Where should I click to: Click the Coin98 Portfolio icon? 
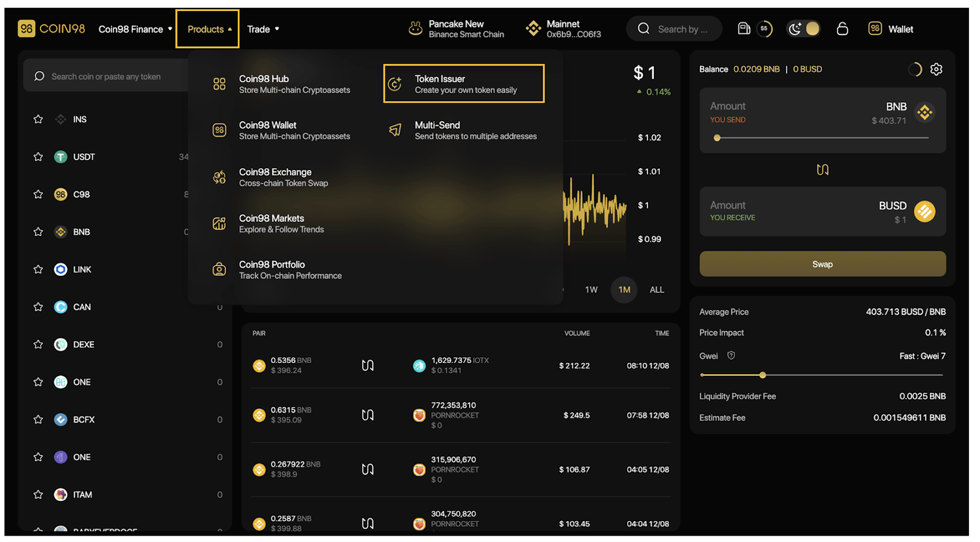pos(220,269)
